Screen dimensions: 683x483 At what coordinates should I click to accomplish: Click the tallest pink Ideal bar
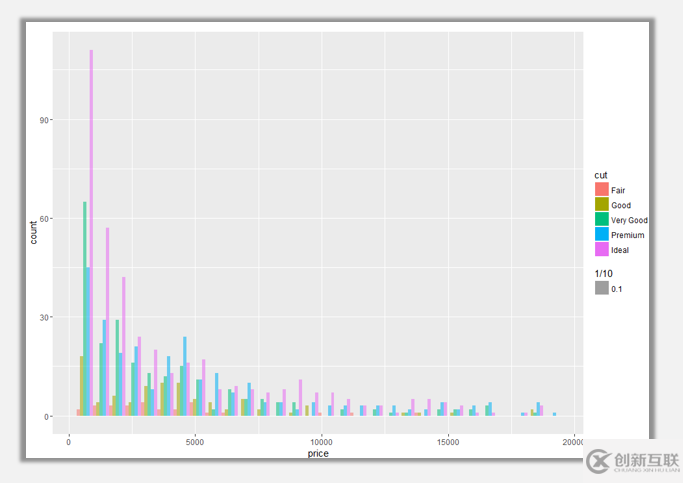(x=91, y=233)
